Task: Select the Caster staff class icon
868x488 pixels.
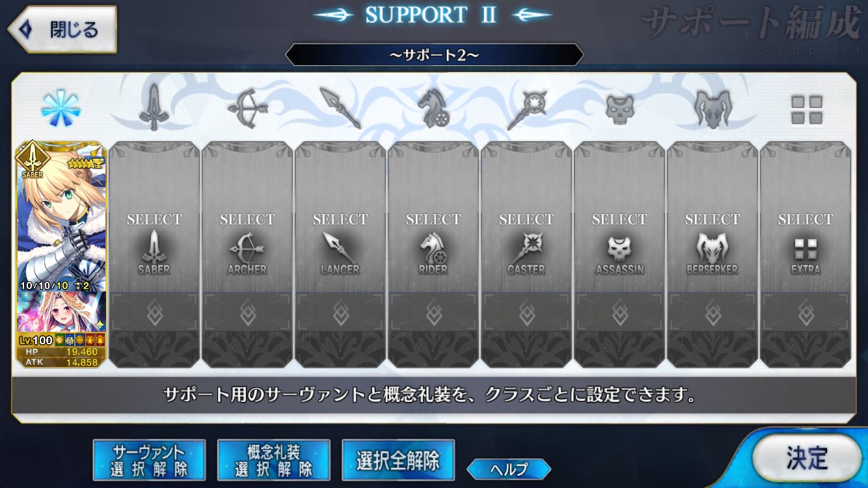Action: [526, 109]
